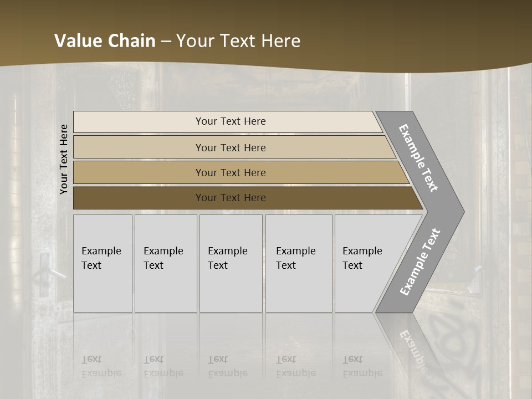532x399 pixels.
Task: Click the upper arrow segment's Example Text
Action: click(419, 158)
